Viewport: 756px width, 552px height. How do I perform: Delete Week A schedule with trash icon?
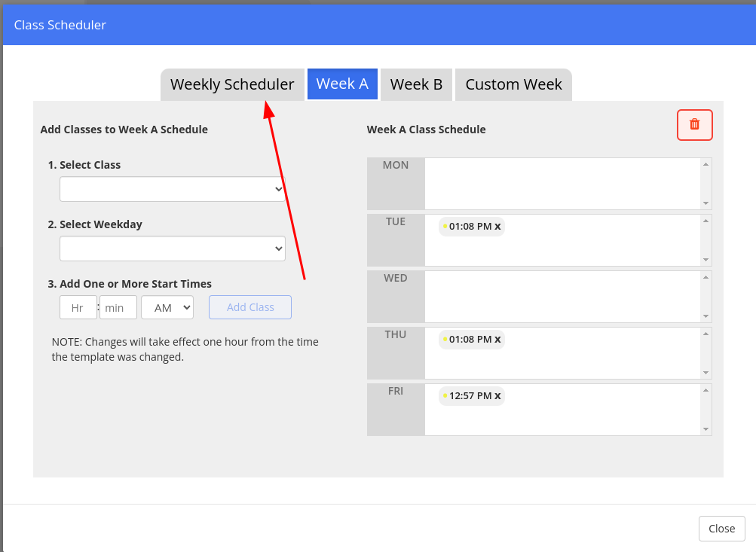click(694, 125)
